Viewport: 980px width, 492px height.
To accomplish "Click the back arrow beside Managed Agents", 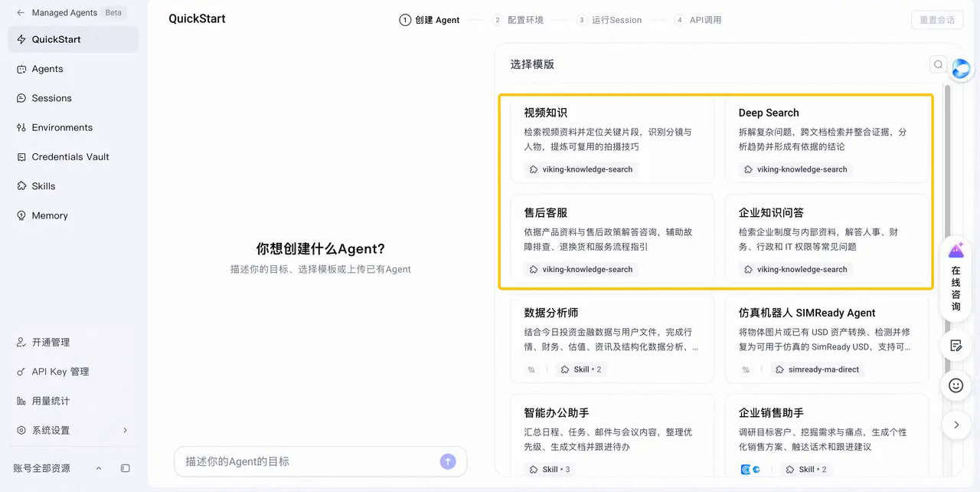I will 21,13.
